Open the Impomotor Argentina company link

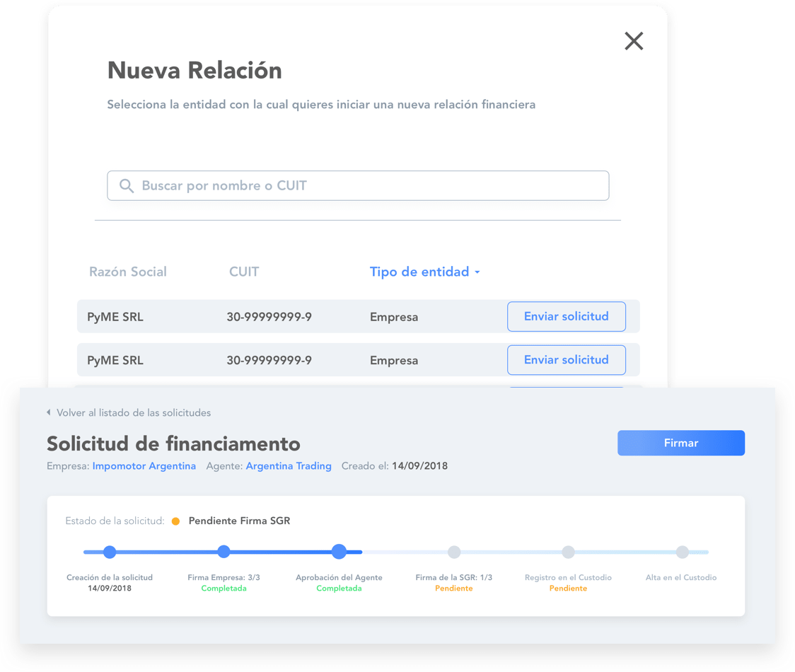click(x=144, y=466)
